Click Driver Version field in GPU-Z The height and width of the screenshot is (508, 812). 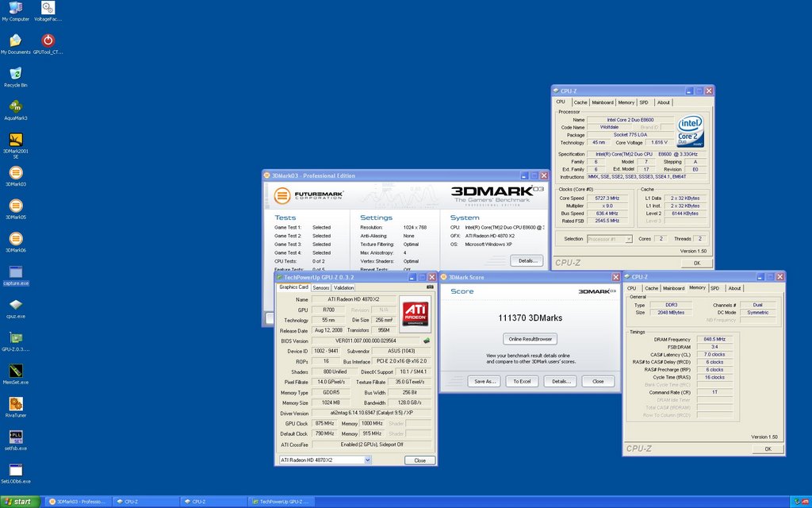pyautogui.click(x=371, y=413)
